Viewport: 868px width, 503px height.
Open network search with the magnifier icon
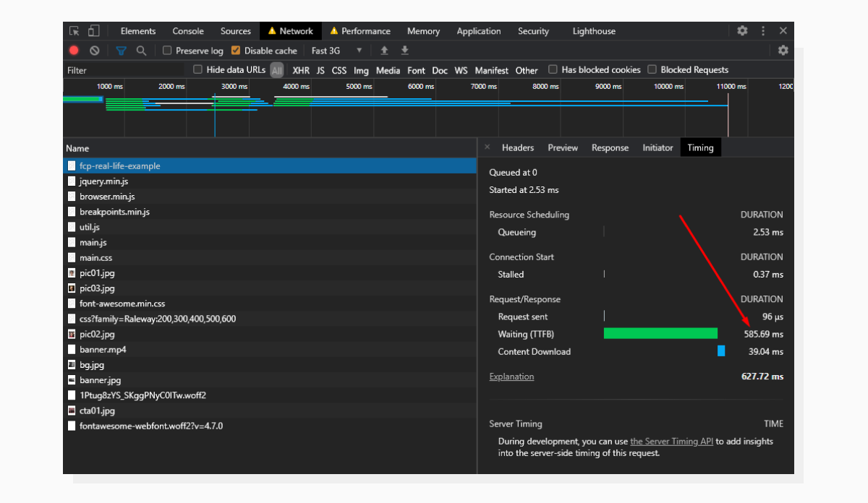click(141, 51)
